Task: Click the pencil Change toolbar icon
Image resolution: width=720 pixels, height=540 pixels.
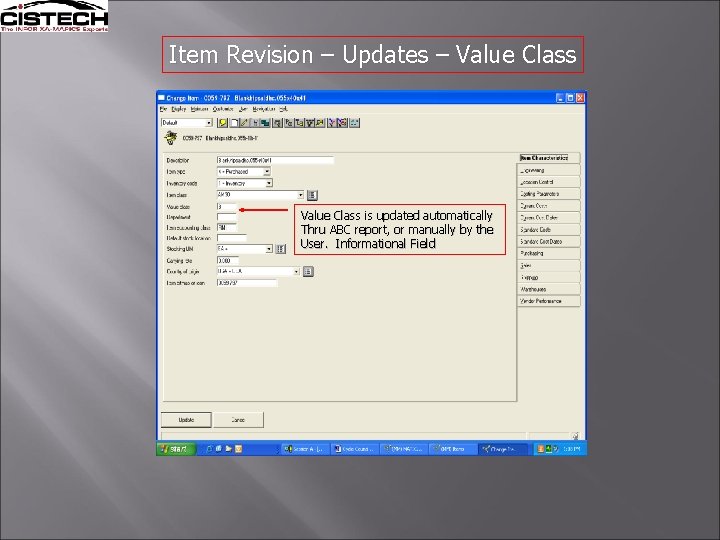Action: coord(244,123)
